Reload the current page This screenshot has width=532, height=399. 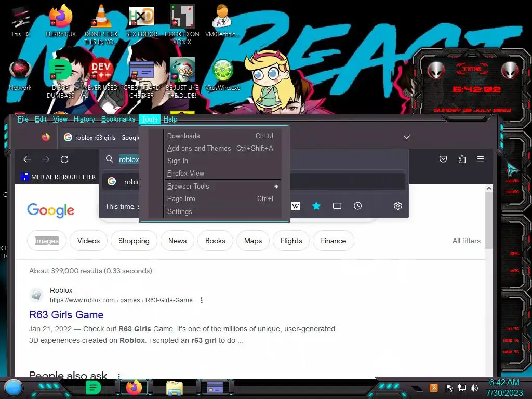(x=64, y=159)
